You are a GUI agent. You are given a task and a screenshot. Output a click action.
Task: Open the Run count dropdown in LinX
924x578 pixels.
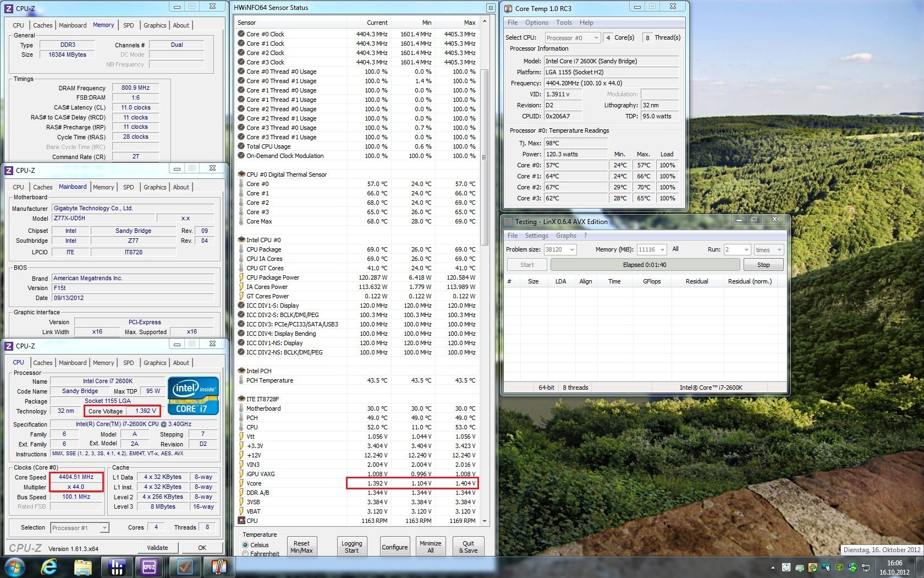(x=737, y=250)
